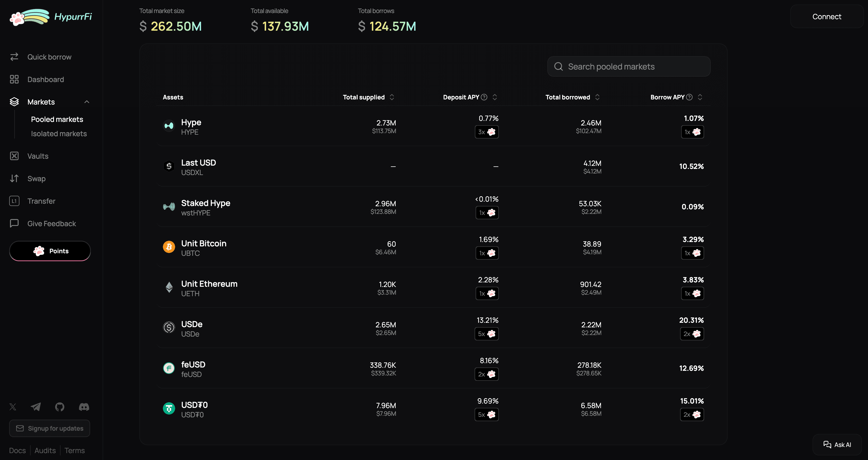Click the HypurrFi logo

tap(51, 17)
